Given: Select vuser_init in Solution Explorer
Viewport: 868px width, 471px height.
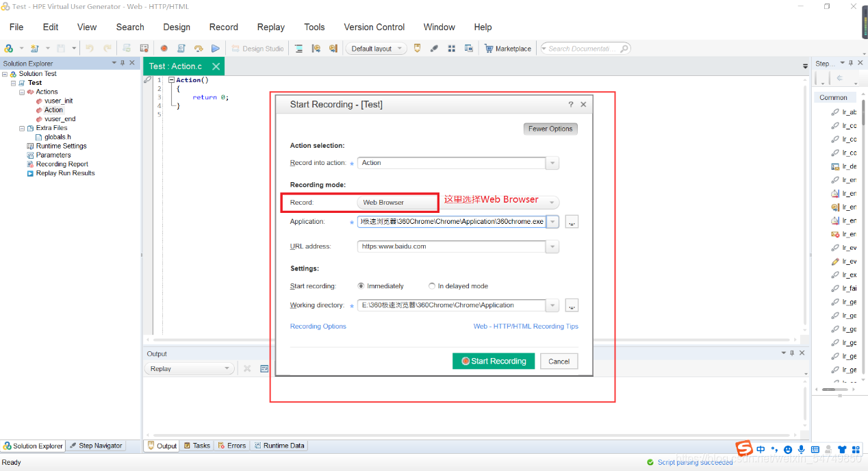Looking at the screenshot, I should point(58,101).
